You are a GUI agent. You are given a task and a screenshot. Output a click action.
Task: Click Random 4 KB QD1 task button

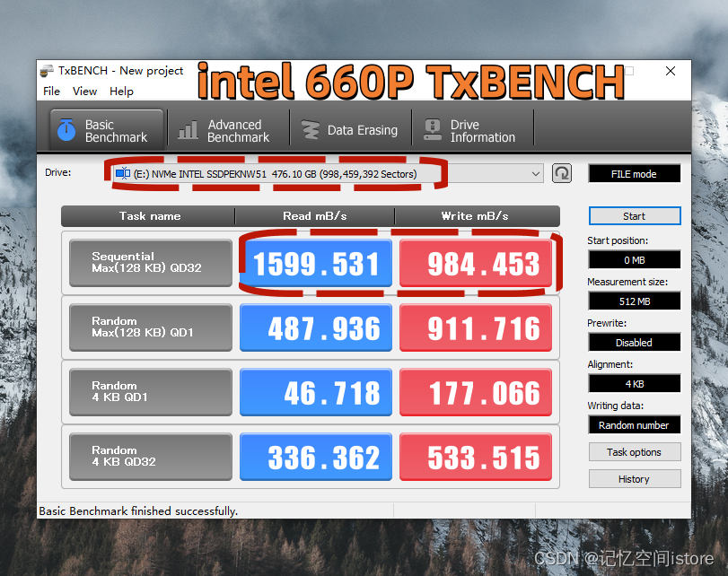pos(151,392)
